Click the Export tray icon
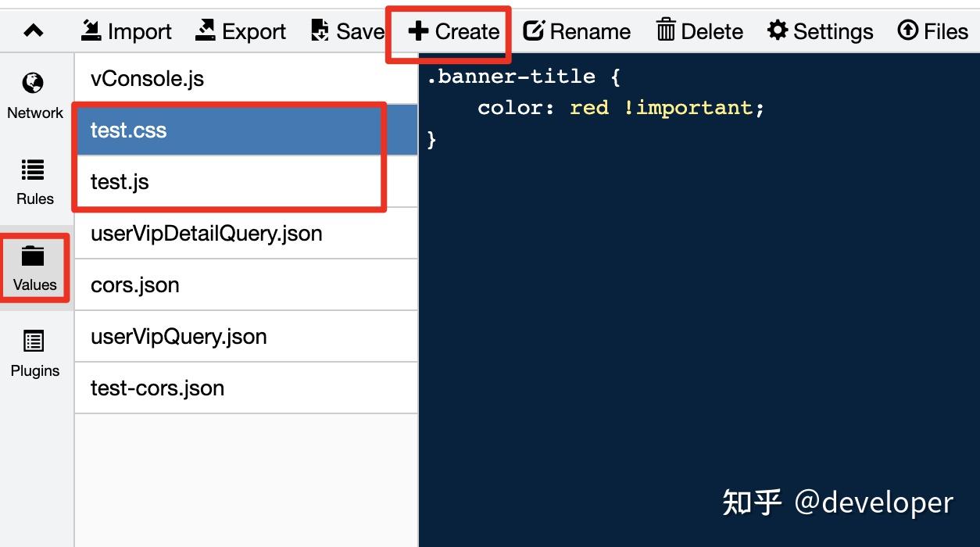The height and width of the screenshot is (547, 980). (x=206, y=30)
